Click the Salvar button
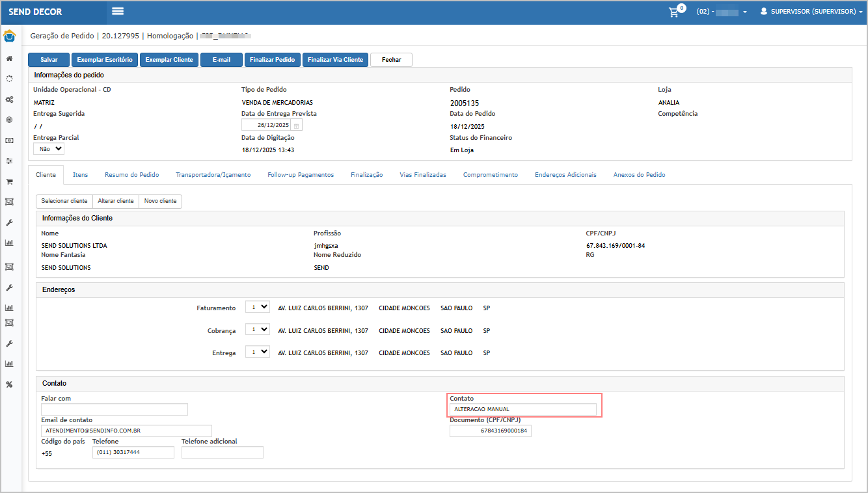 click(x=49, y=60)
